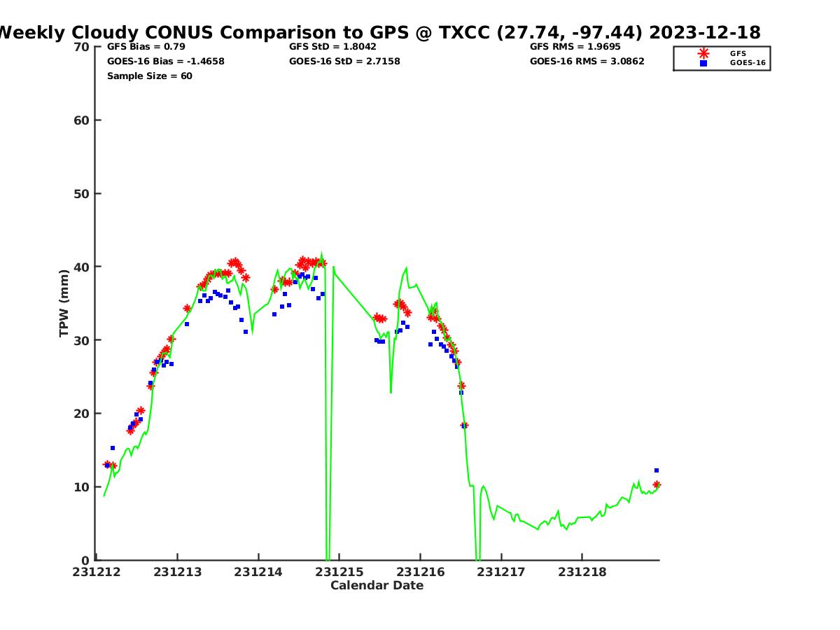Click the y-axis tick label 60
840x630 pixels.
(82, 120)
